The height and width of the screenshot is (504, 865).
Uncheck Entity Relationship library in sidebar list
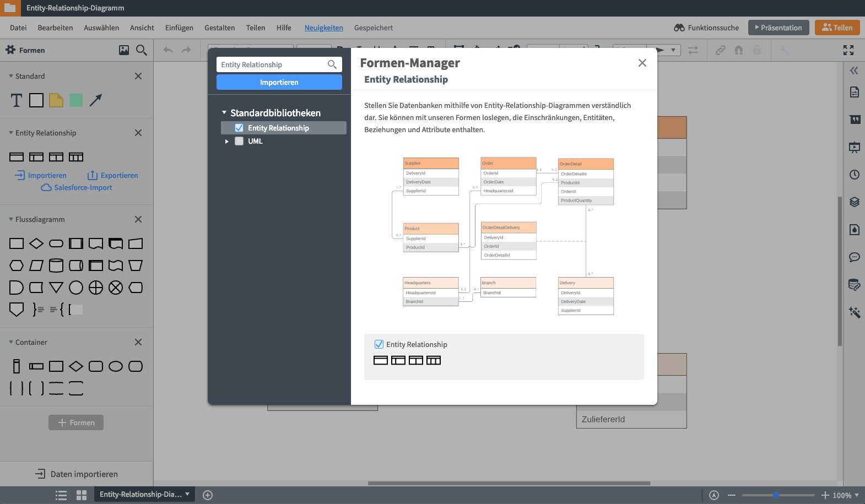(239, 128)
